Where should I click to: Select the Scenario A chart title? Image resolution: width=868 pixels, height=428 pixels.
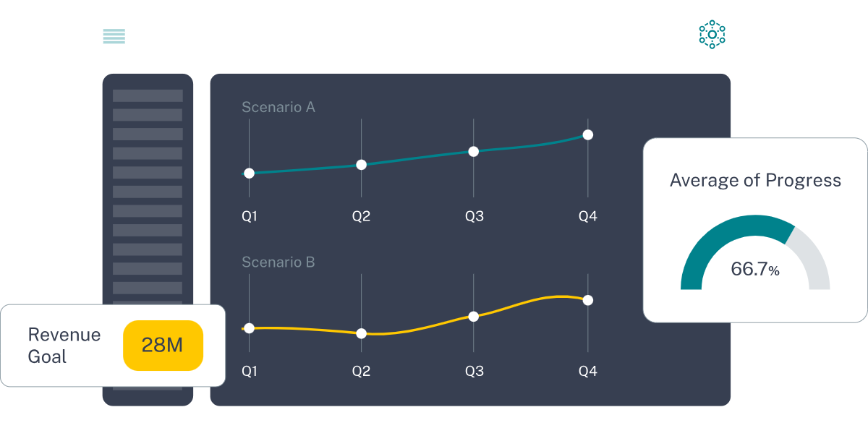point(278,108)
